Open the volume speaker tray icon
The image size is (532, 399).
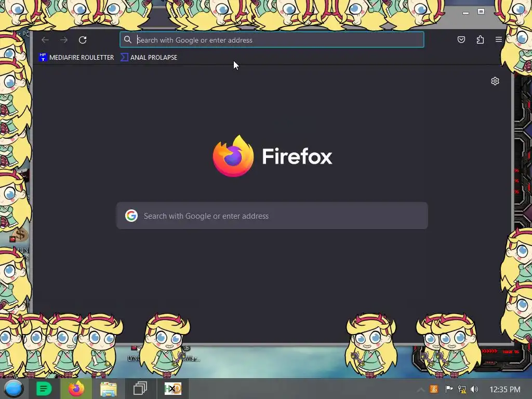pyautogui.click(x=474, y=389)
